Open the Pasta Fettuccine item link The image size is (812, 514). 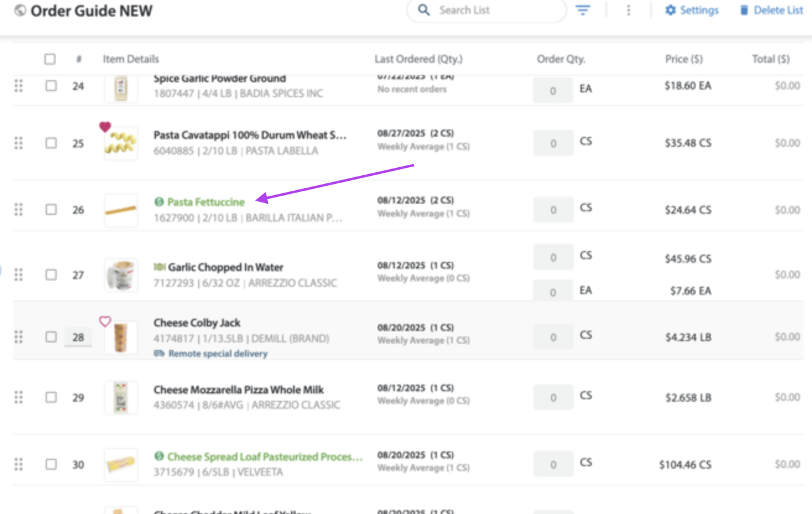point(206,202)
